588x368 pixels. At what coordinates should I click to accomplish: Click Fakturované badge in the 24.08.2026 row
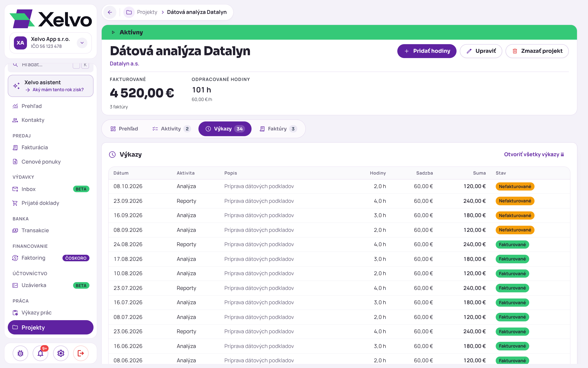(512, 244)
